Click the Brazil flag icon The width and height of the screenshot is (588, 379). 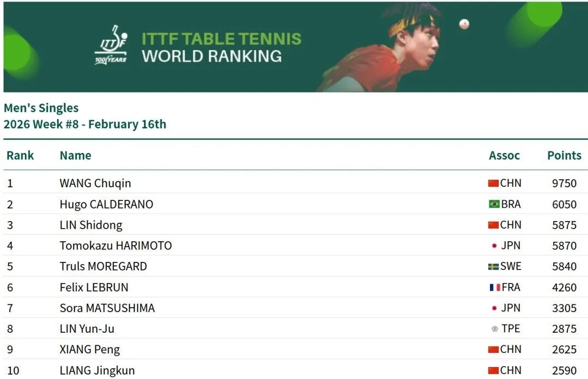tap(494, 204)
